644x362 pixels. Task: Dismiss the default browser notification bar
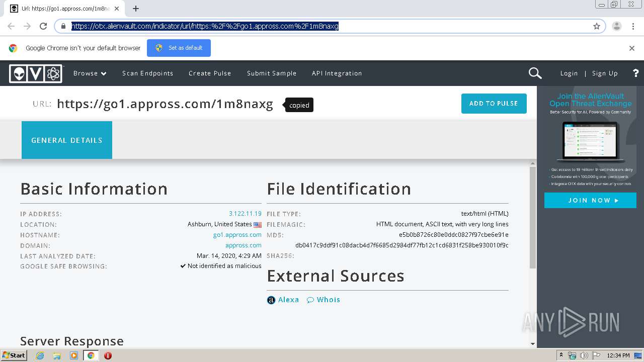click(632, 48)
